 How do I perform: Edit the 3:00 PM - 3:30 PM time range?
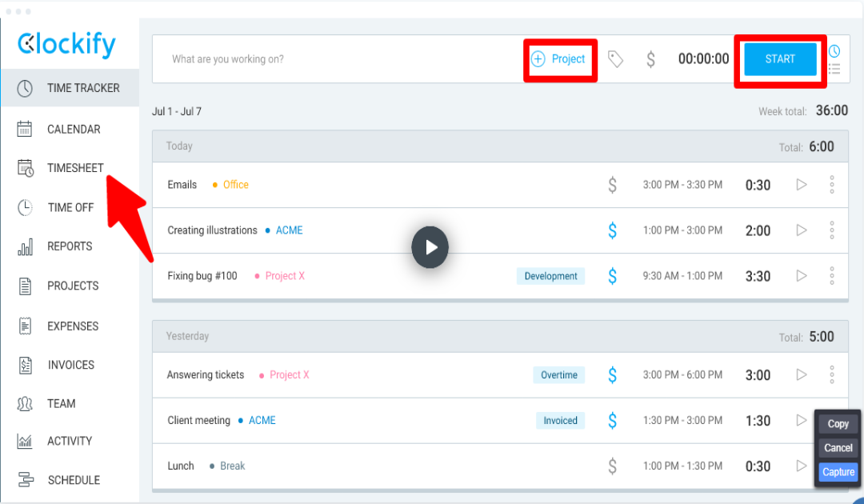pyautogui.click(x=682, y=185)
